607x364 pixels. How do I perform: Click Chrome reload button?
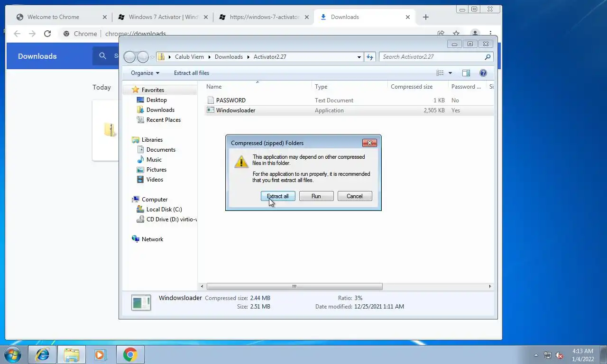point(47,34)
